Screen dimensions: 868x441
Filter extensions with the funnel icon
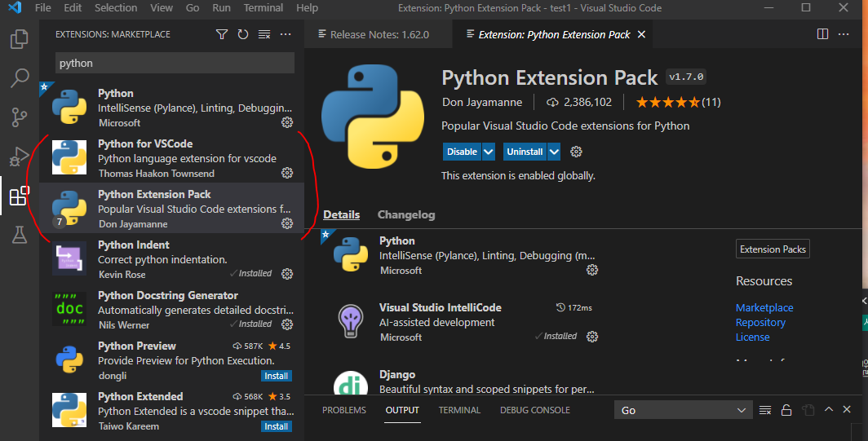pos(221,34)
